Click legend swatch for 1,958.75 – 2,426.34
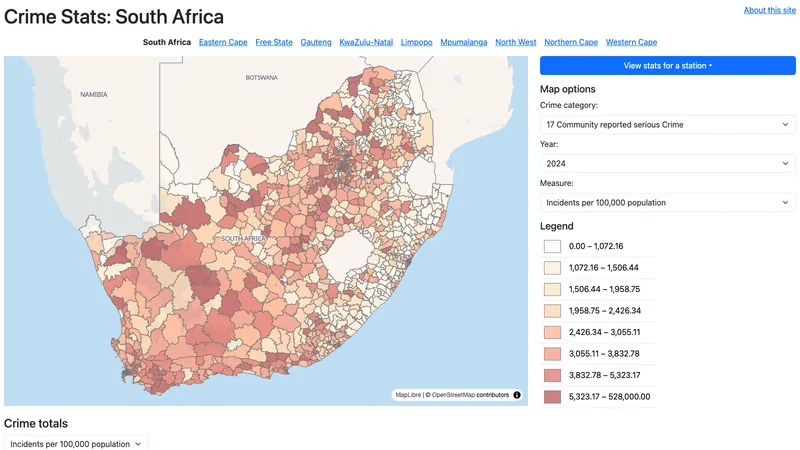This screenshot has width=800, height=450. tap(552, 311)
